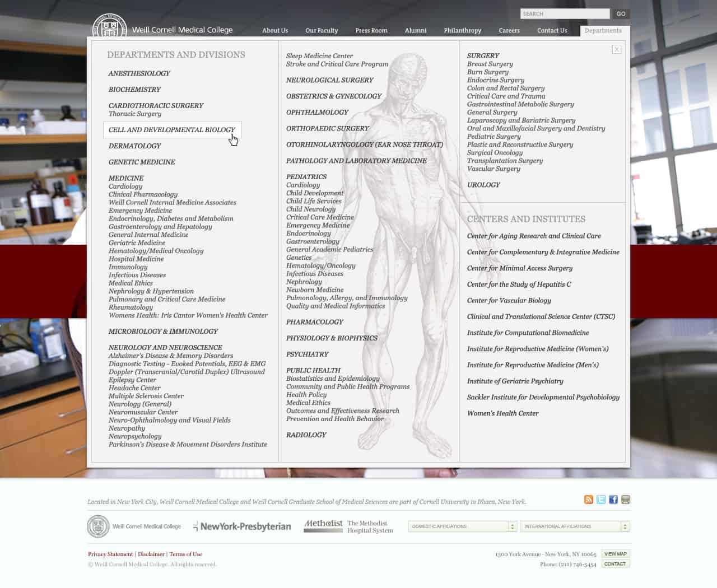The image size is (717, 588).
Task: Open the Anesthesiology department link
Action: [x=139, y=73]
